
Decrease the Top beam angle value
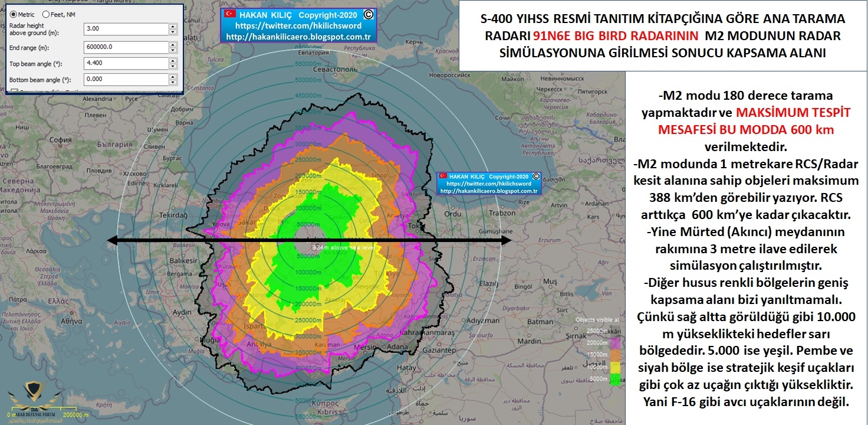click(173, 66)
